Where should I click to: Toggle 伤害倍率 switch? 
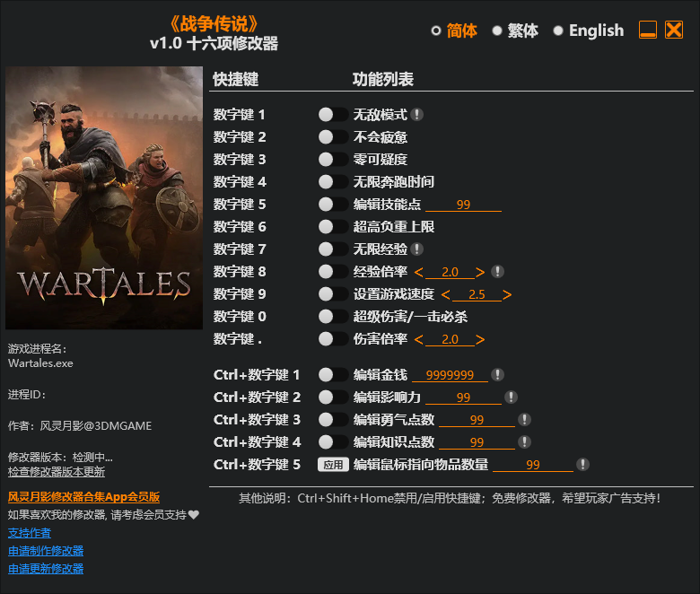coord(333,339)
